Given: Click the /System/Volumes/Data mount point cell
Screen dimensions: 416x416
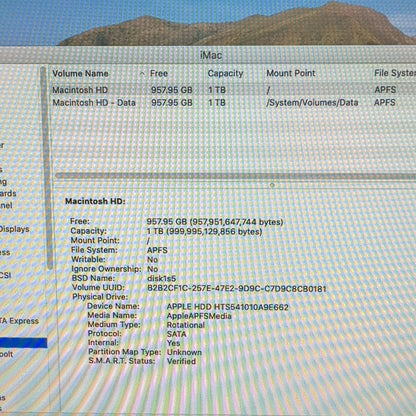Looking at the screenshot, I should 312,102.
